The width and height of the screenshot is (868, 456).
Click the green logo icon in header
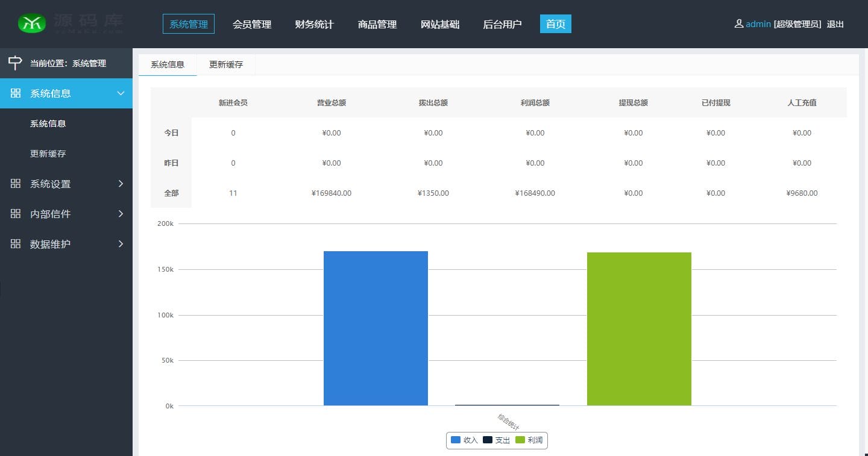pos(32,23)
